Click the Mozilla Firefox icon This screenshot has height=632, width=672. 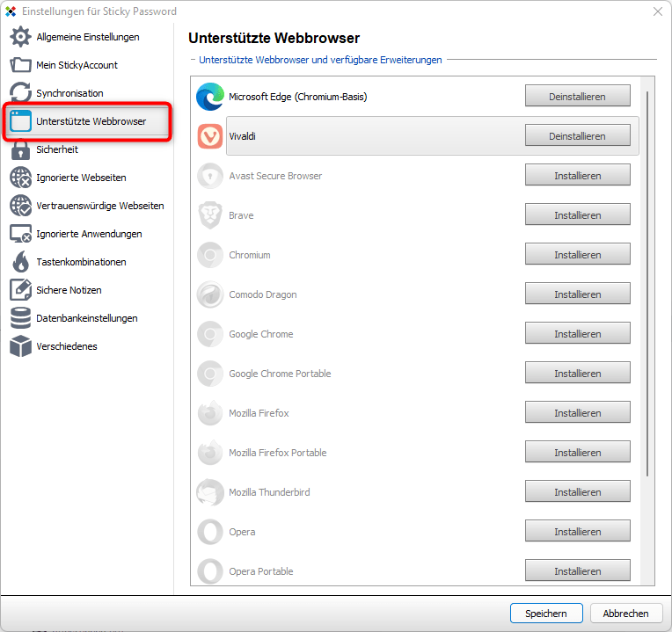point(210,413)
